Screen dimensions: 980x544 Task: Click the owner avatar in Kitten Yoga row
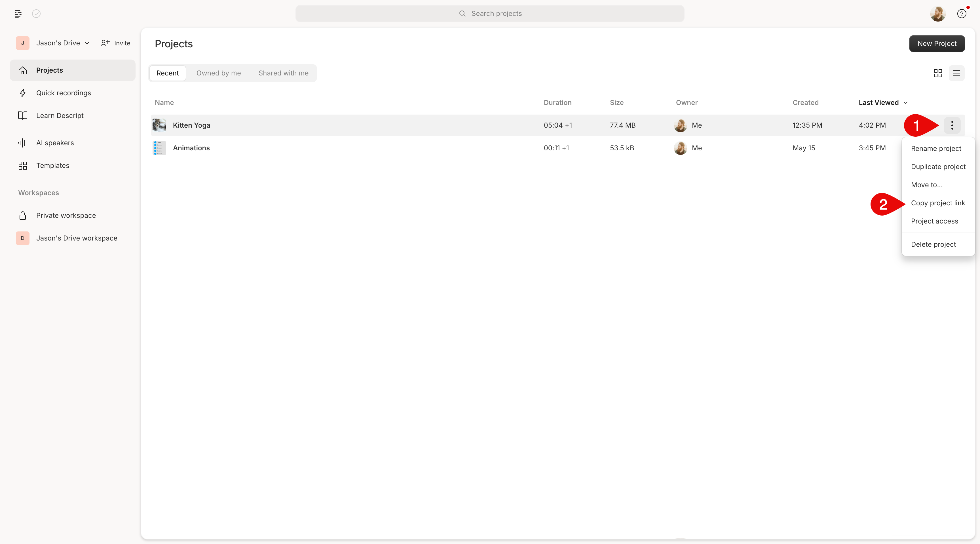[680, 125]
